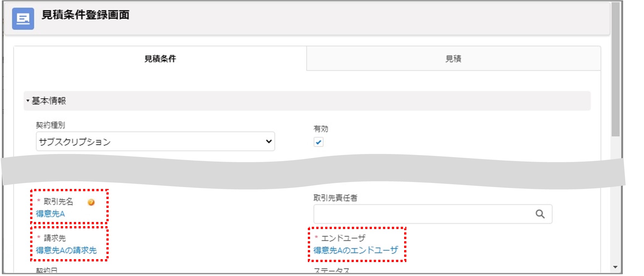This screenshot has height=276, width=644.
Task: Open the 契約種別 dropdown showing サブスクリプション
Action: point(155,142)
